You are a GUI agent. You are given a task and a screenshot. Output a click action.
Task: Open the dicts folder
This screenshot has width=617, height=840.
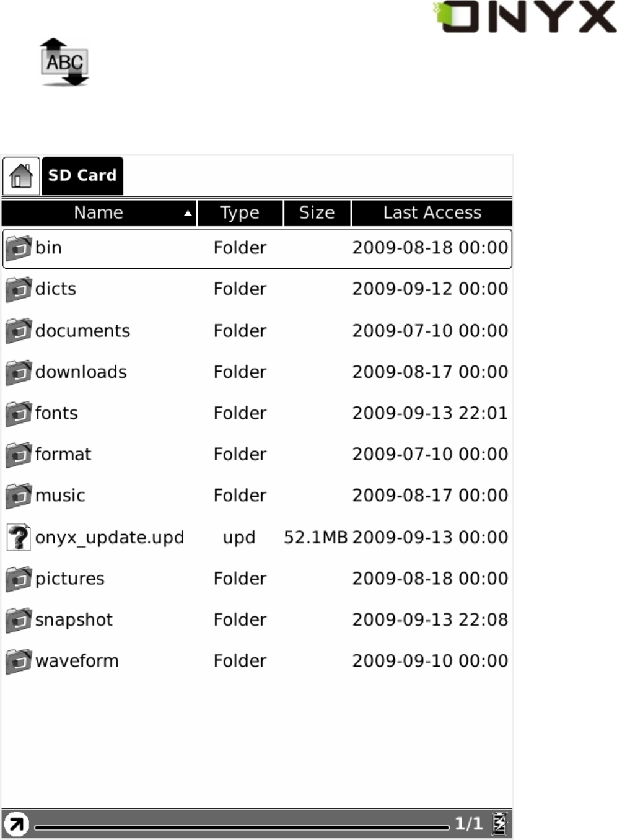click(56, 289)
